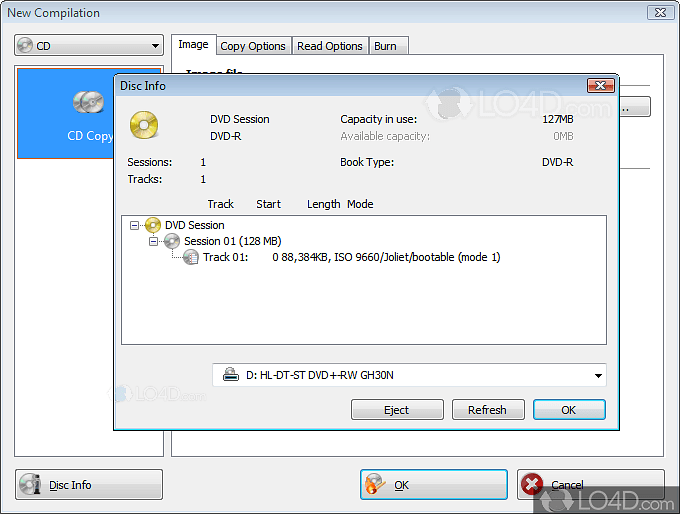This screenshot has width=680, height=514.
Task: Click the "0MB" available capacity value
Action: coord(563,136)
